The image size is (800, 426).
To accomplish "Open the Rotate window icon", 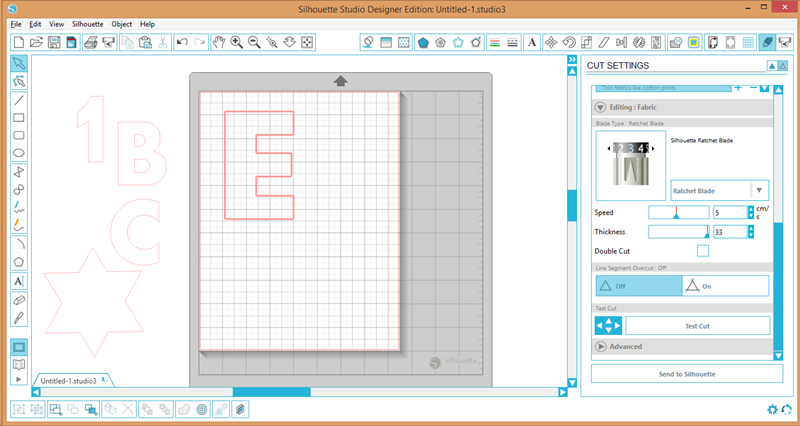I will (569, 42).
